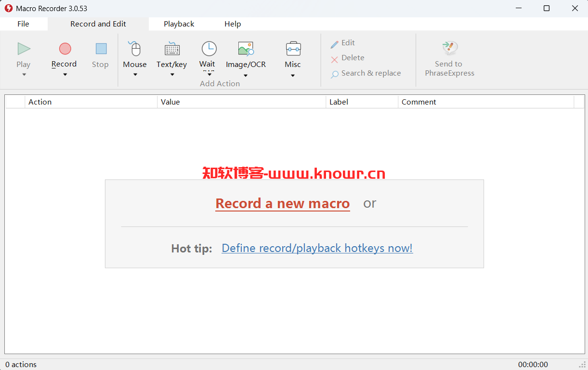Click the Send to PhraseExpress icon
The image size is (588, 370).
click(x=450, y=48)
